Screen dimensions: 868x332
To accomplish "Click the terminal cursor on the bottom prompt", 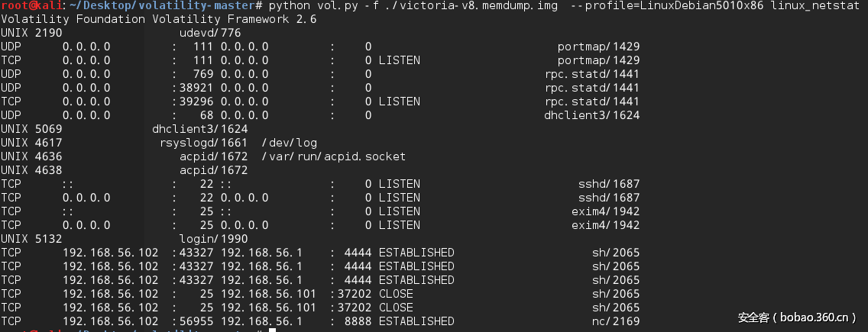I will coord(271,331).
